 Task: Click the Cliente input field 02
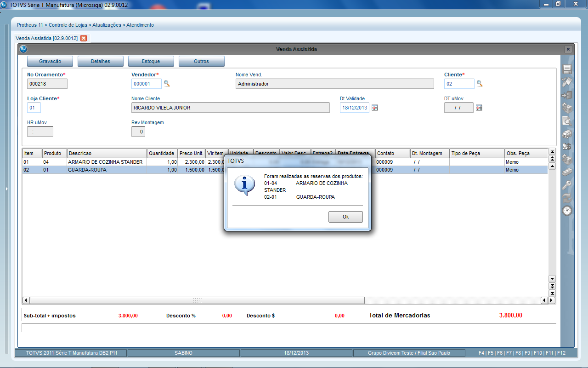pos(459,84)
